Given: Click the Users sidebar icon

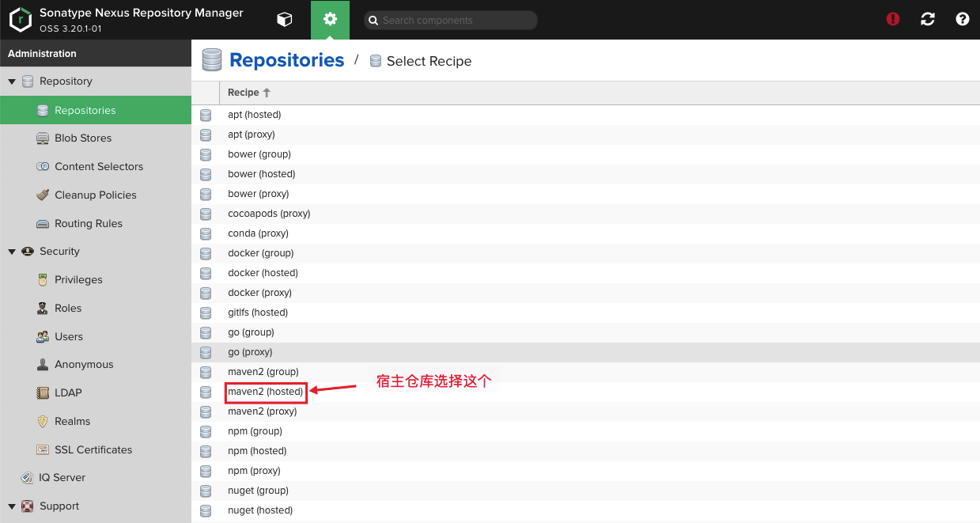Looking at the screenshot, I should (43, 337).
